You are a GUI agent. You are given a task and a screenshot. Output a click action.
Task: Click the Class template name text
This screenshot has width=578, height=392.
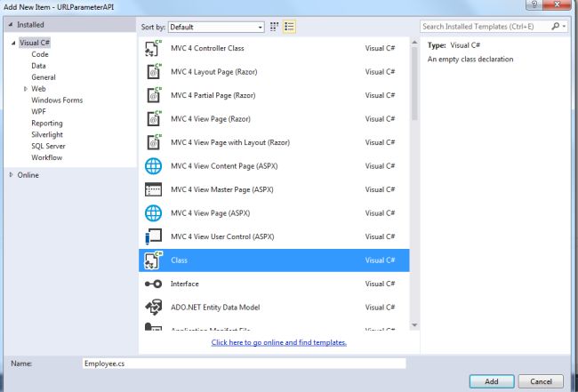click(x=179, y=260)
